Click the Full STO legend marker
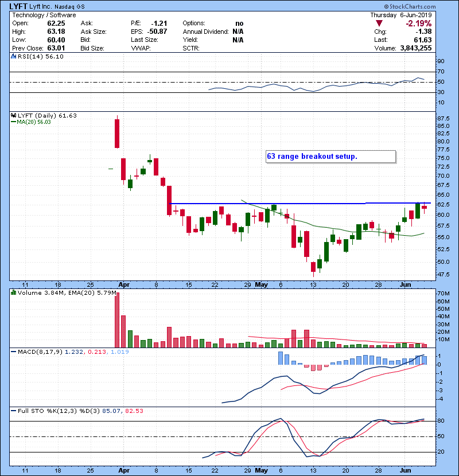The image size is (459, 476). 13,411
